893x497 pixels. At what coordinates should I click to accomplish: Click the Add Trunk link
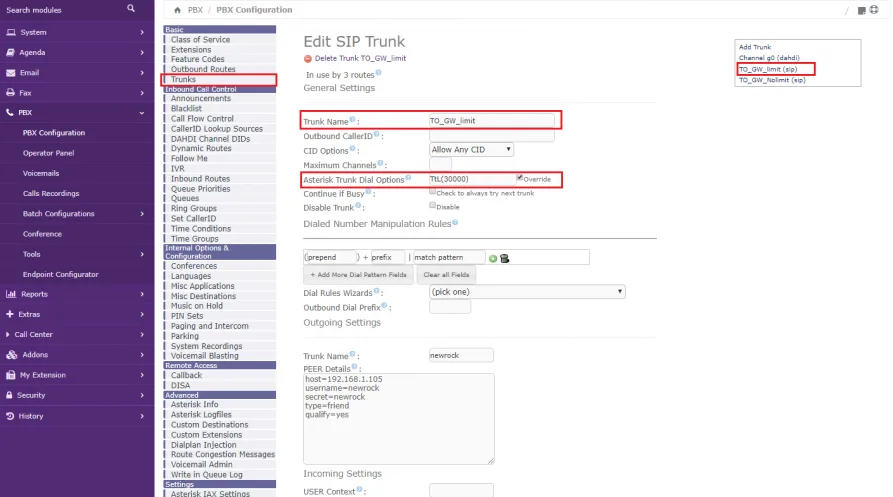point(755,47)
